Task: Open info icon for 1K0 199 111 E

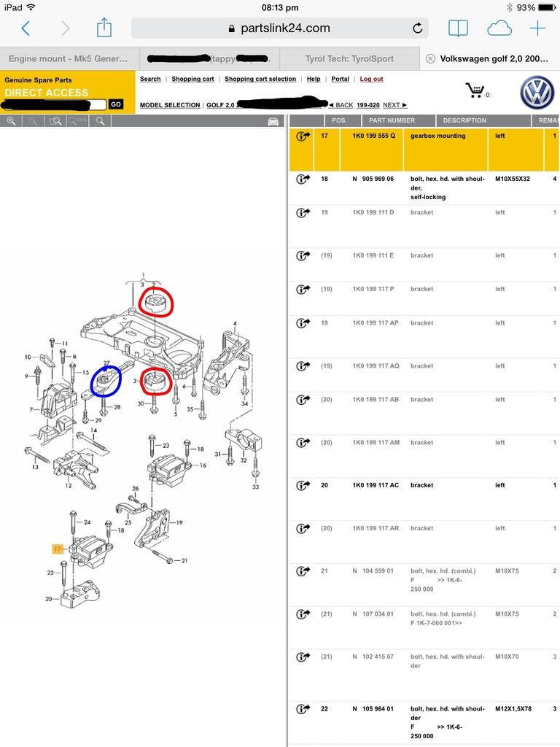Action: click(303, 256)
